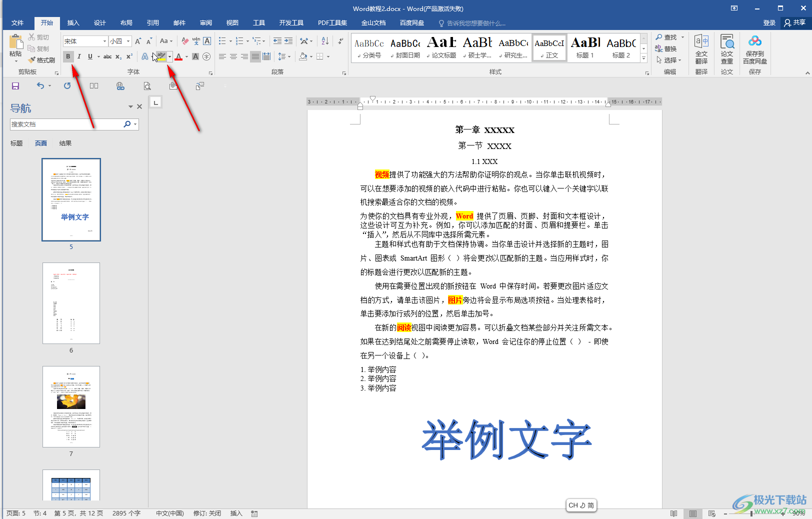Expand bullet list style dropdown
This screenshot has height=519, width=812.
pyautogui.click(x=230, y=41)
